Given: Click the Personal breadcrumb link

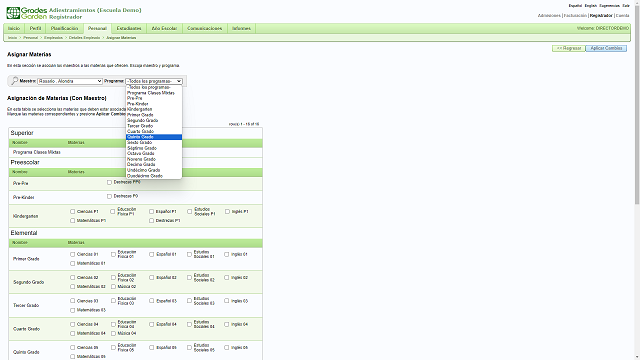Looking at the screenshot, I should coord(31,38).
